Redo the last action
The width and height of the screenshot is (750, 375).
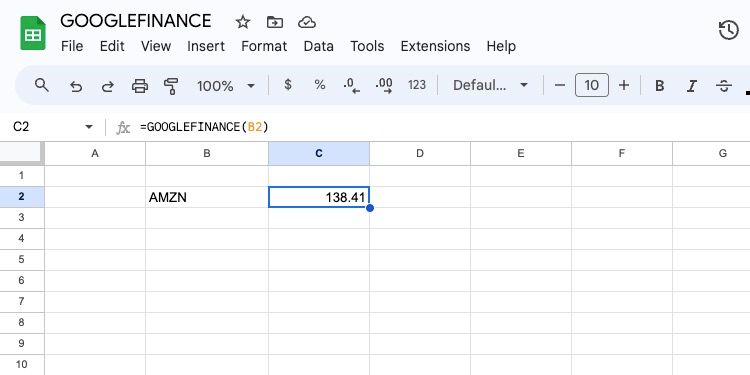[108, 86]
